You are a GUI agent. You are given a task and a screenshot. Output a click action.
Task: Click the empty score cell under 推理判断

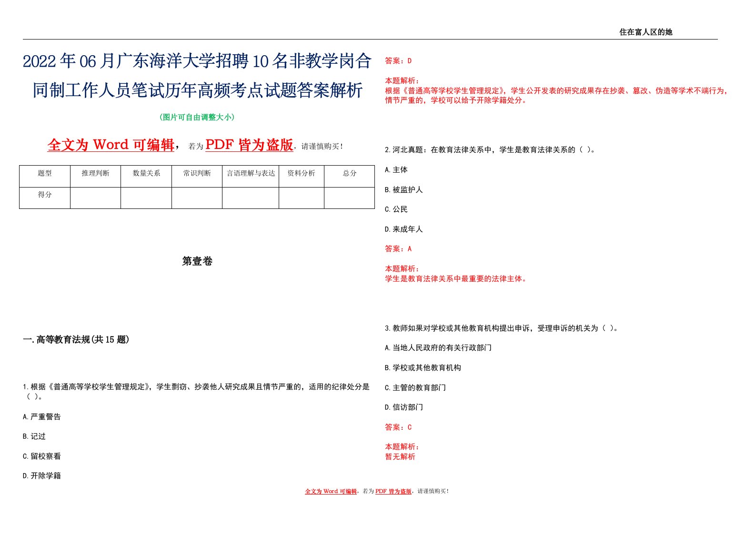point(95,198)
